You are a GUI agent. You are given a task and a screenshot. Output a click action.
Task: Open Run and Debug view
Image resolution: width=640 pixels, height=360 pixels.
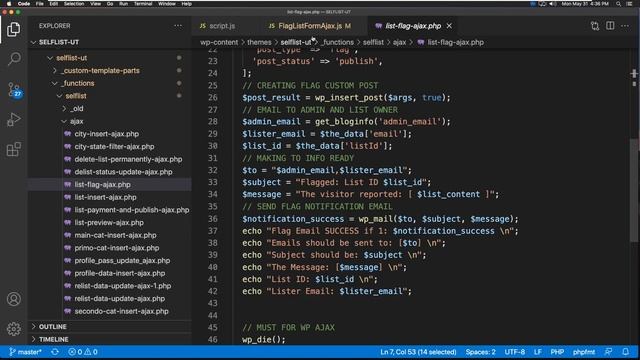coord(13,119)
